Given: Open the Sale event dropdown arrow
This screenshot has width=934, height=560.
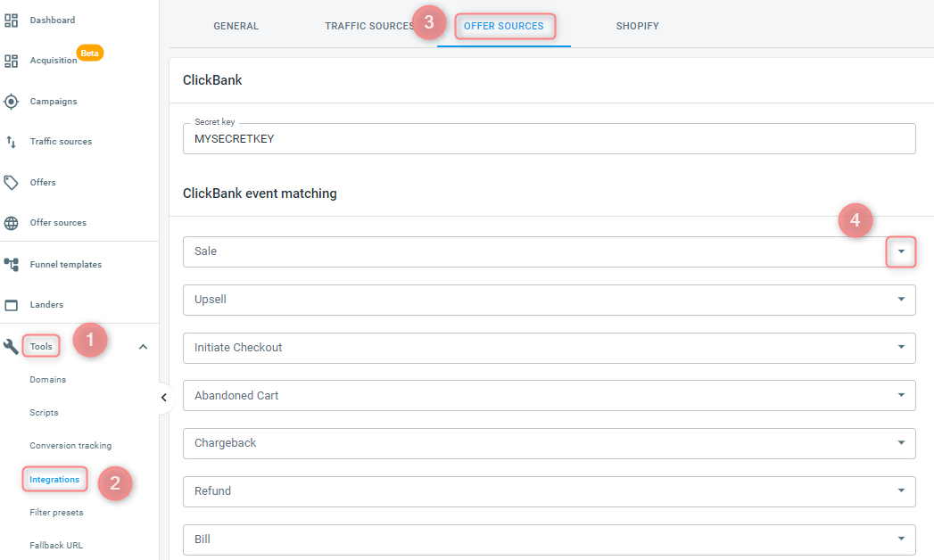Looking at the screenshot, I should pos(901,251).
